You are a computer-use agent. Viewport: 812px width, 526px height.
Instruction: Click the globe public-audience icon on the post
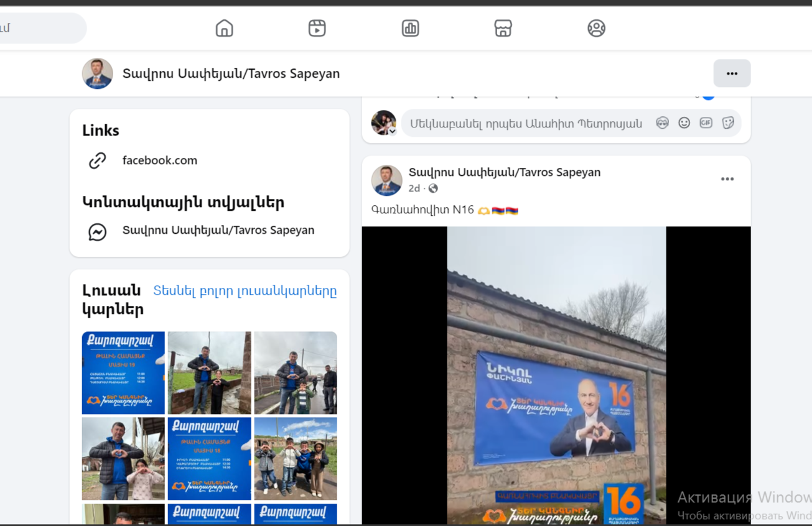coord(434,188)
